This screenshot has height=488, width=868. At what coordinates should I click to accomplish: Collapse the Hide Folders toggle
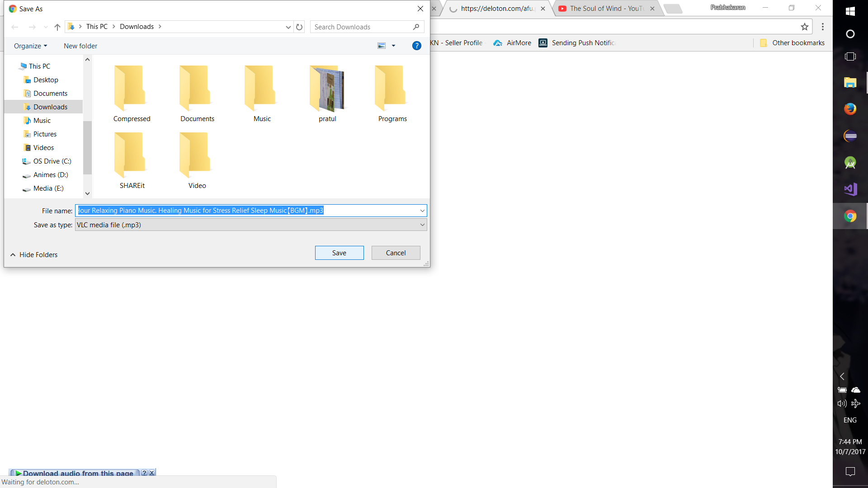click(34, 255)
